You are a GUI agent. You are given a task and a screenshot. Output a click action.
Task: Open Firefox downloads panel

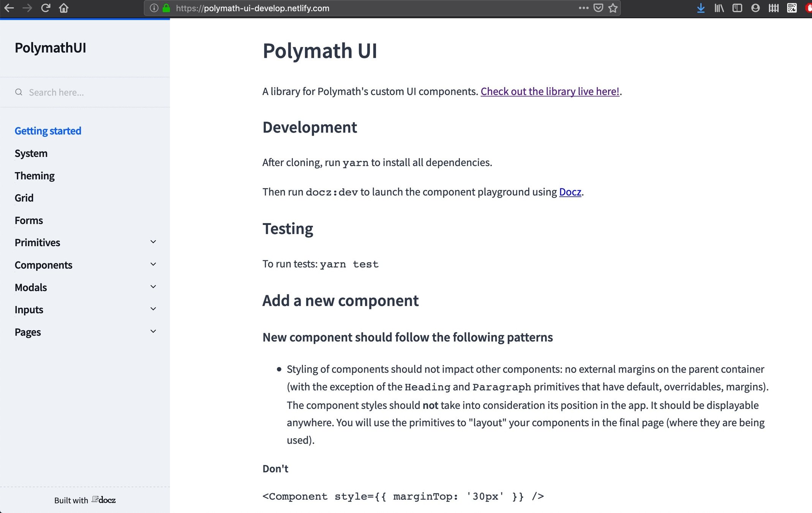click(701, 8)
